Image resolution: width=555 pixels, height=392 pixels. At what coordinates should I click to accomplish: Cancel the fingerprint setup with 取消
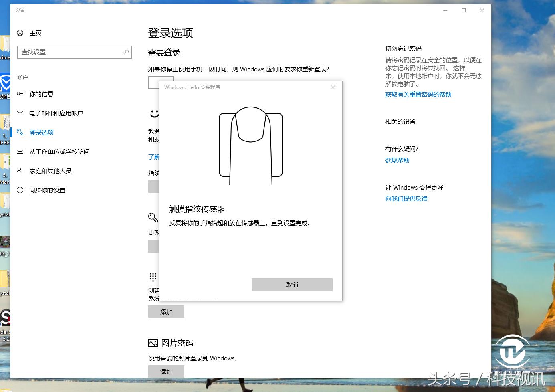[292, 284]
